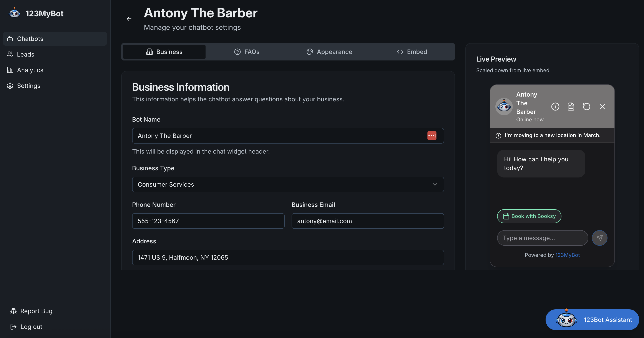Click the info icon in chat header

tap(555, 107)
